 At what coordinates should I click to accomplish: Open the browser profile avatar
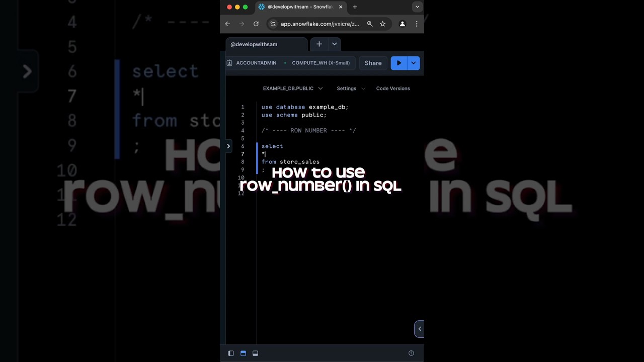pos(402,24)
